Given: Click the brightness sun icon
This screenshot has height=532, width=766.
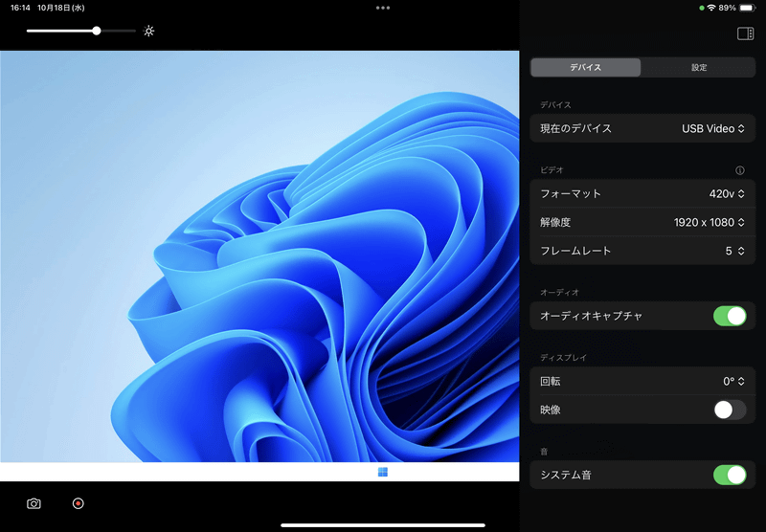Looking at the screenshot, I should (x=149, y=32).
